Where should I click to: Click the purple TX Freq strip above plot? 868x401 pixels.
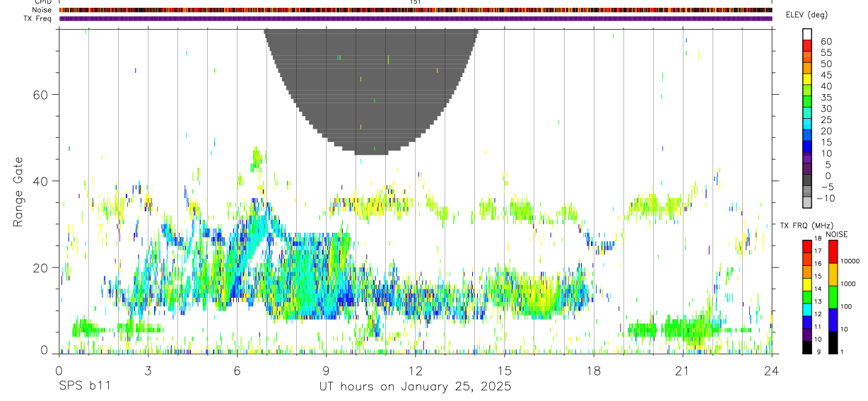416,18
